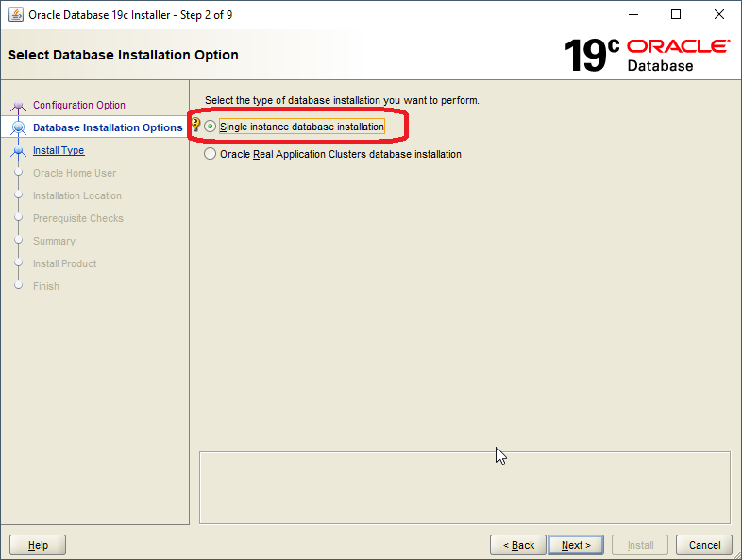Click the Oracle Home User step text
The width and height of the screenshot is (742, 560).
click(75, 173)
